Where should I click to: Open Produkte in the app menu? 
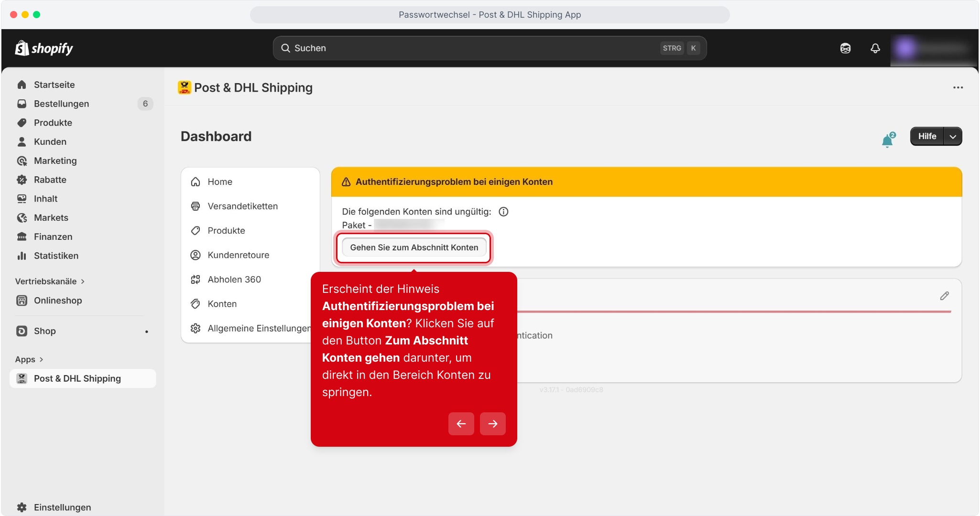pos(250,231)
